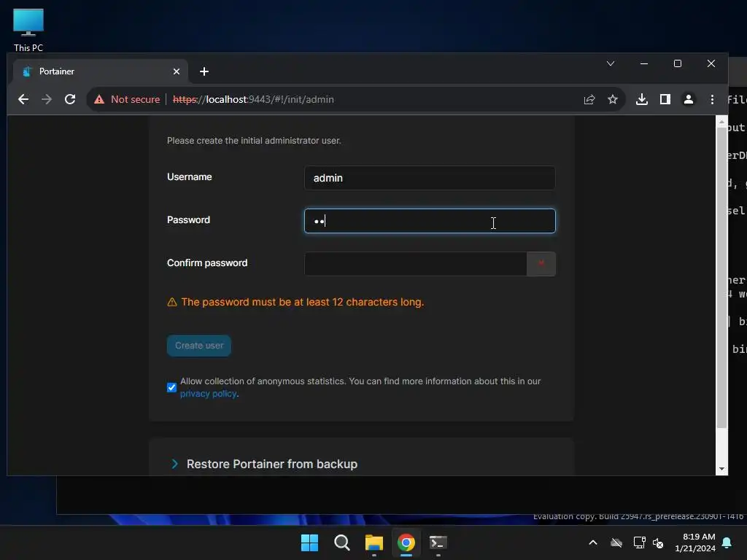
Task: Open the notifications bell icon
Action: coord(727,542)
